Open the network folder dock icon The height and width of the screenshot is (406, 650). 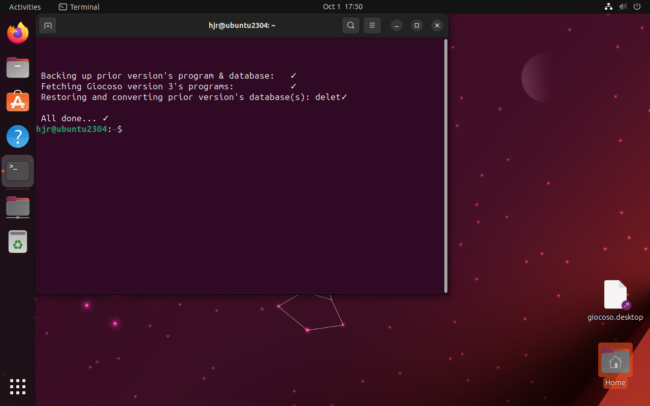pyautogui.click(x=17, y=207)
